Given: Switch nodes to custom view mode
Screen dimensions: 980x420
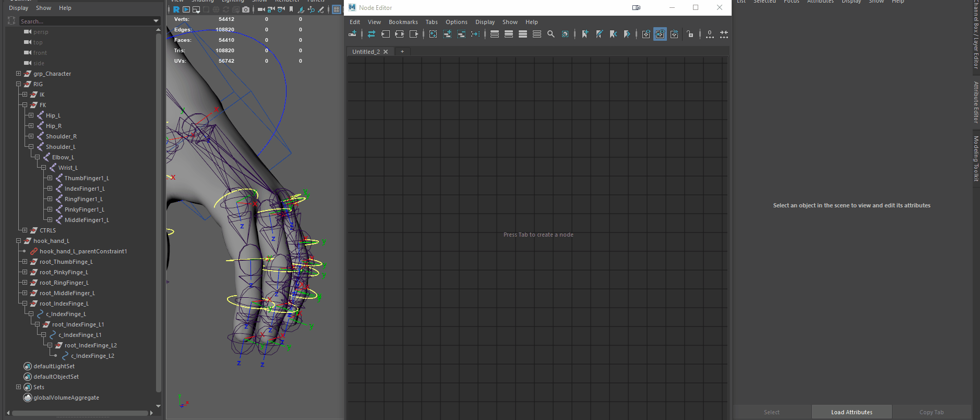Looking at the screenshot, I should pyautogui.click(x=537, y=34).
